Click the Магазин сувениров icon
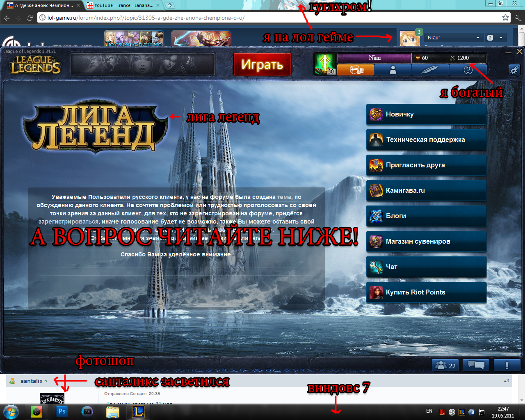The height and width of the screenshot is (420, 525). tap(376, 242)
